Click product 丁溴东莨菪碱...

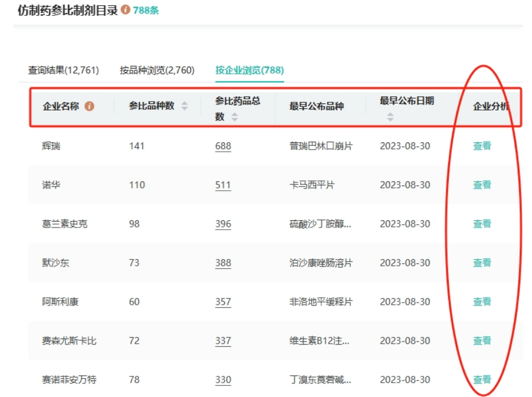[x=320, y=380]
